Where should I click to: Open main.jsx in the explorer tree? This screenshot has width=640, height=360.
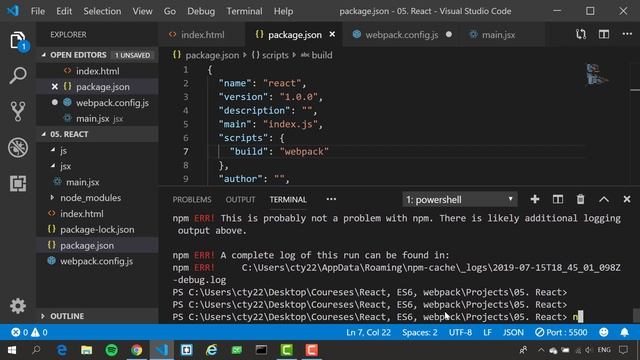(97, 182)
